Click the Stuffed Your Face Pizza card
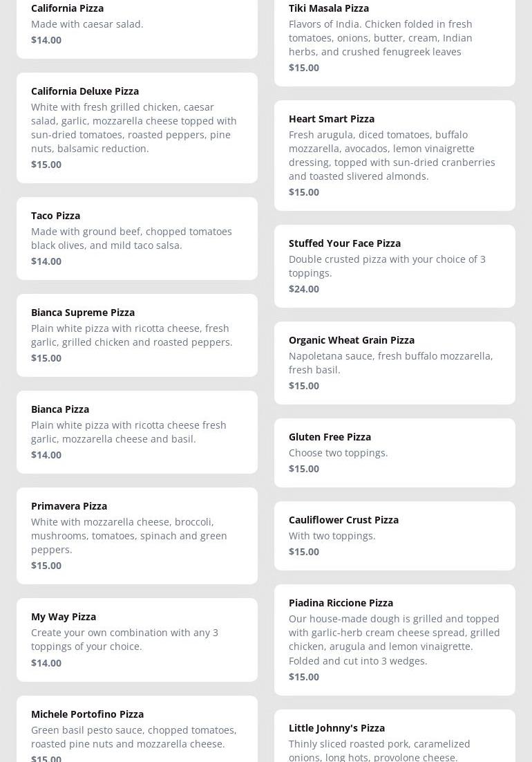532x762 pixels. [x=395, y=266]
